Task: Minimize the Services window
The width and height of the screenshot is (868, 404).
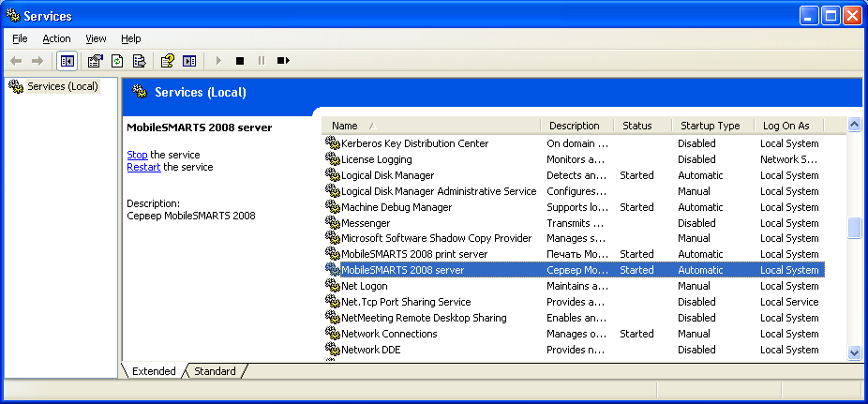Action: [809, 16]
